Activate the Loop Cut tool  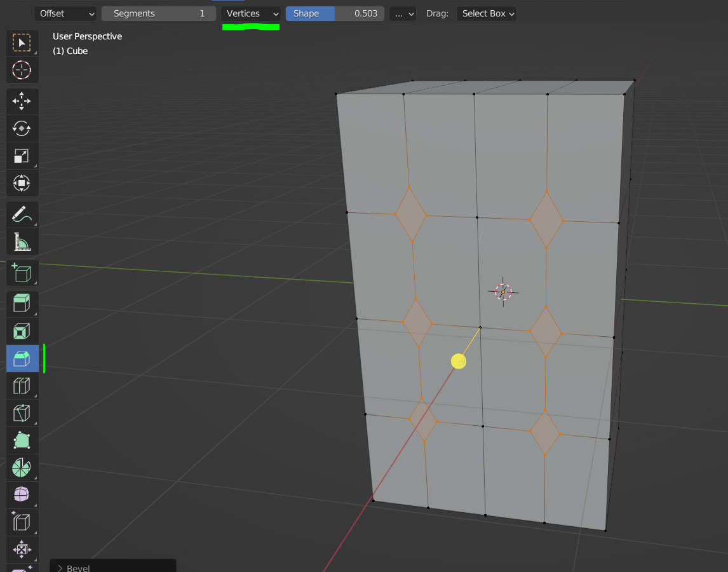click(22, 386)
